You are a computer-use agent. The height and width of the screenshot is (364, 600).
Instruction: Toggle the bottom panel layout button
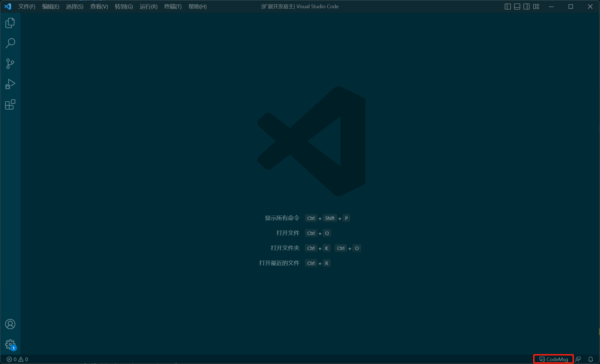click(x=517, y=7)
